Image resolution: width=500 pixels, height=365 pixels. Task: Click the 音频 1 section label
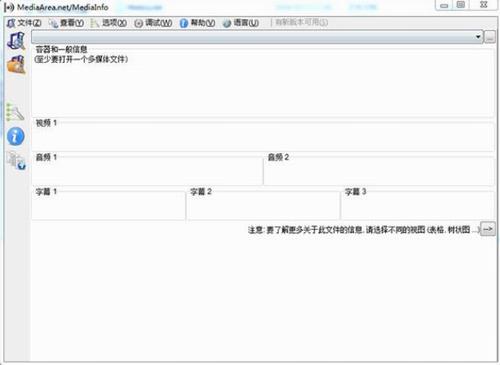[46, 157]
